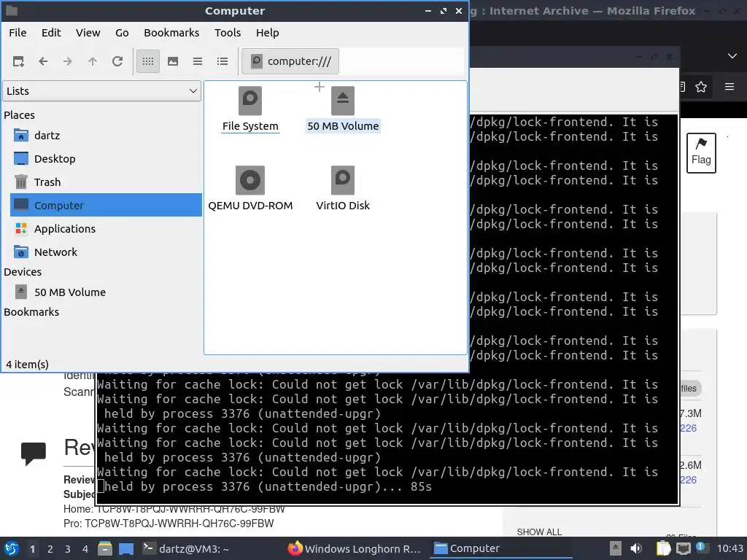
Task: Click the network monitor tray icon
Action: pos(683,549)
